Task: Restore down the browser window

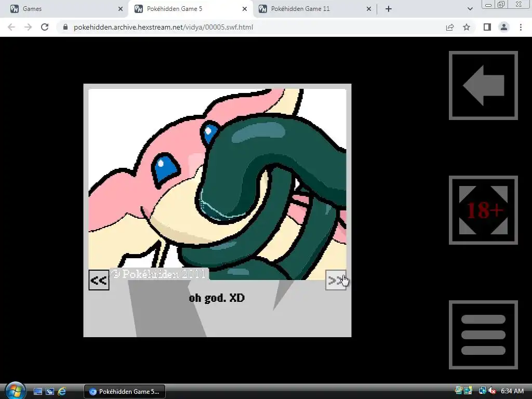Action: pyautogui.click(x=501, y=5)
